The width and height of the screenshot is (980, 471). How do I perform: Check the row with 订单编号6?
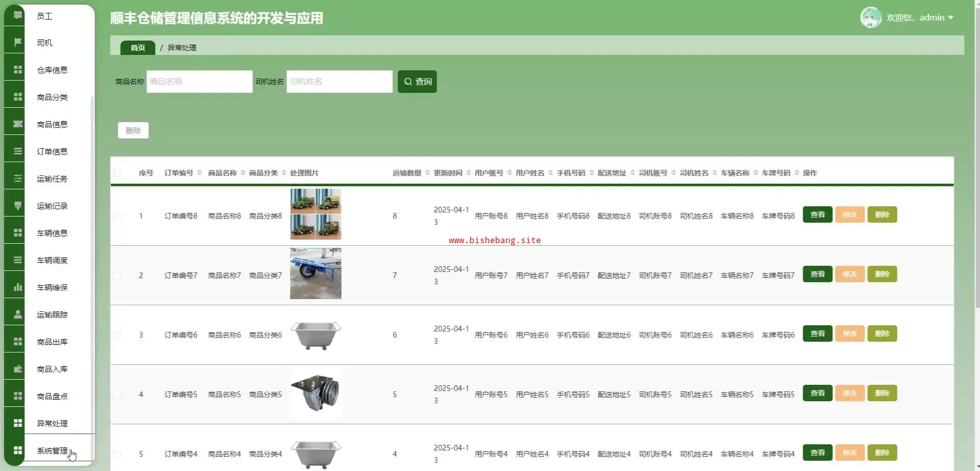coord(117,335)
